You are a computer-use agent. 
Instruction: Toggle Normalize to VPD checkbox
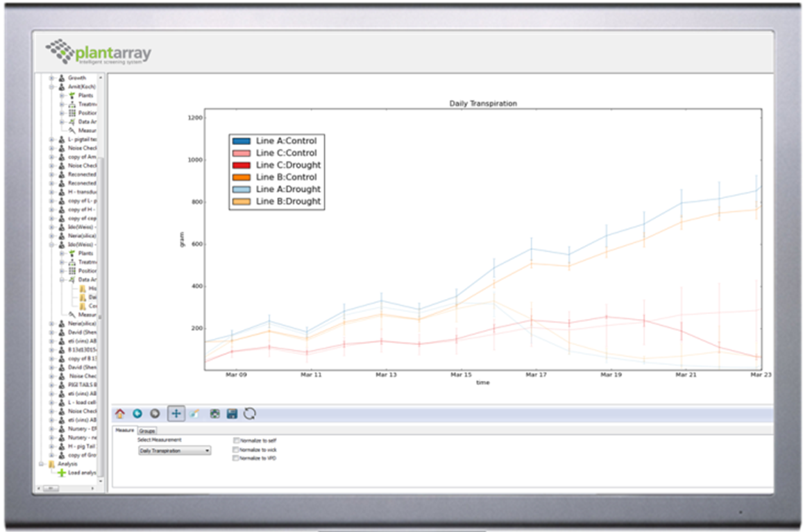[237, 458]
